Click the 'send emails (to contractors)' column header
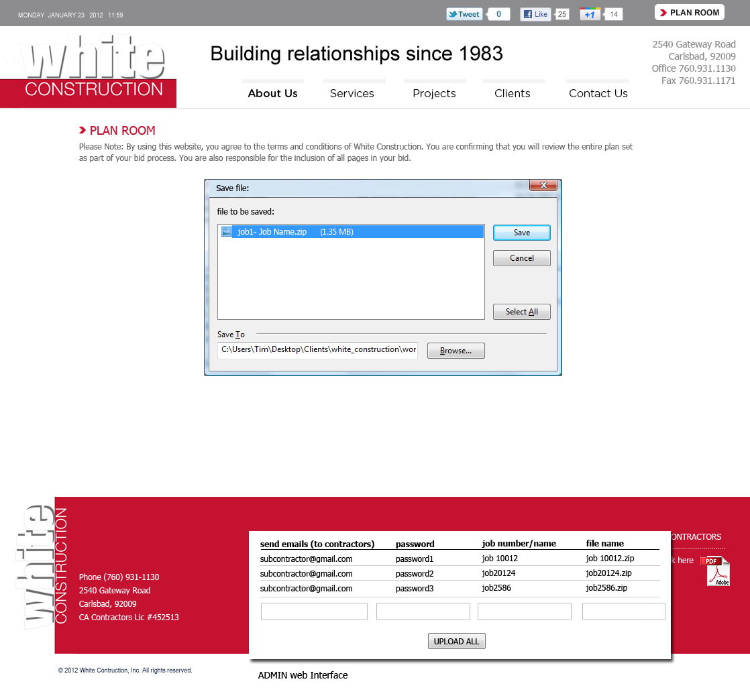750x700 pixels. 317,544
